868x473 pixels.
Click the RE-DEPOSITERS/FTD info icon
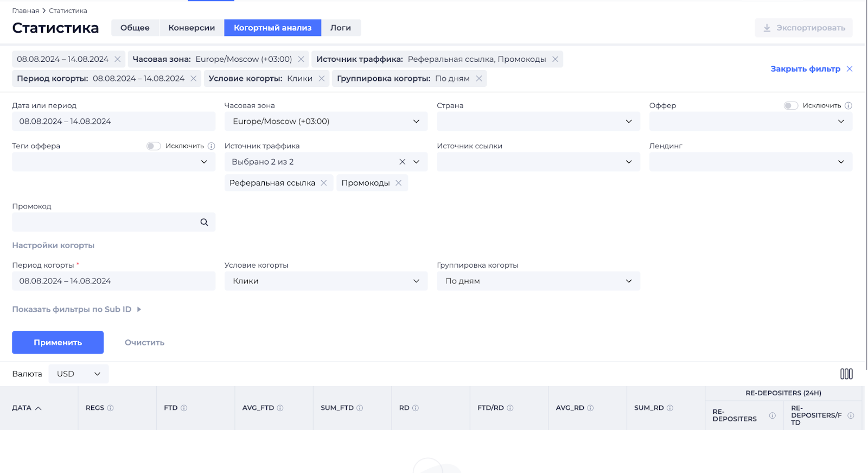[x=851, y=415]
